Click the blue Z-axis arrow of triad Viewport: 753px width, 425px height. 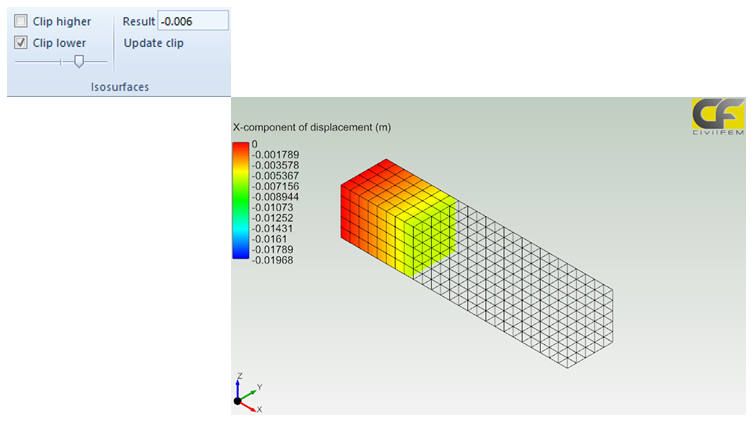click(x=238, y=386)
